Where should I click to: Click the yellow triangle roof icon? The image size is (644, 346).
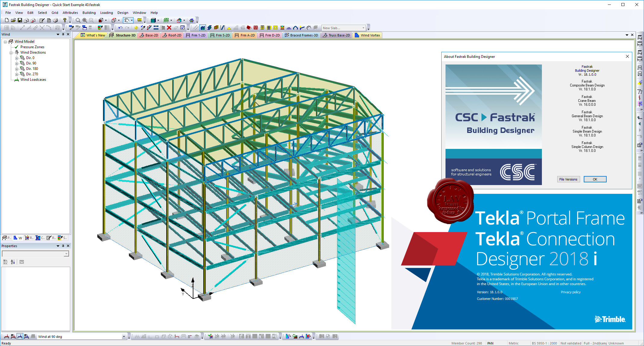229,28
